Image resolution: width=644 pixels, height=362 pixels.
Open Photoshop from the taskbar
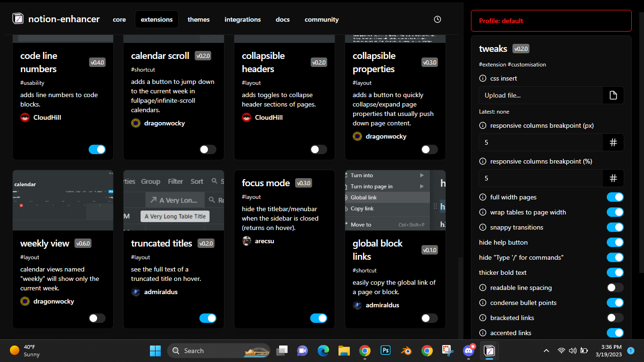385,351
